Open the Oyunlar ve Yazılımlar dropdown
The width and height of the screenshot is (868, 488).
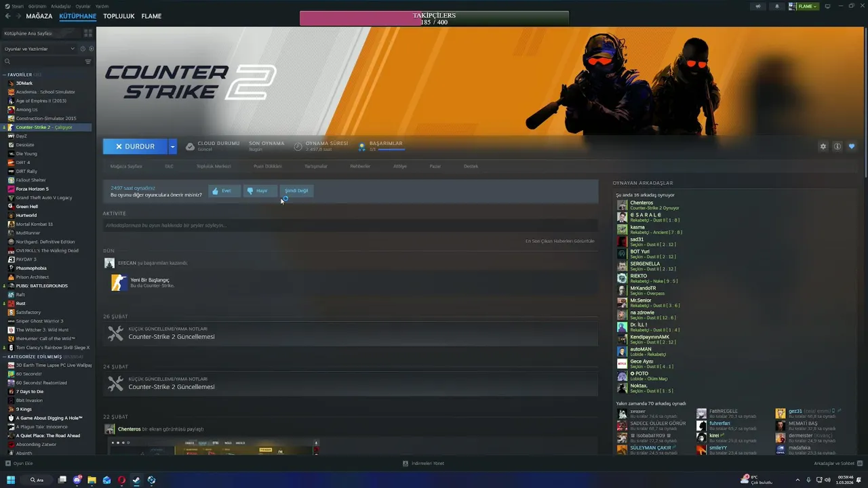pos(39,49)
